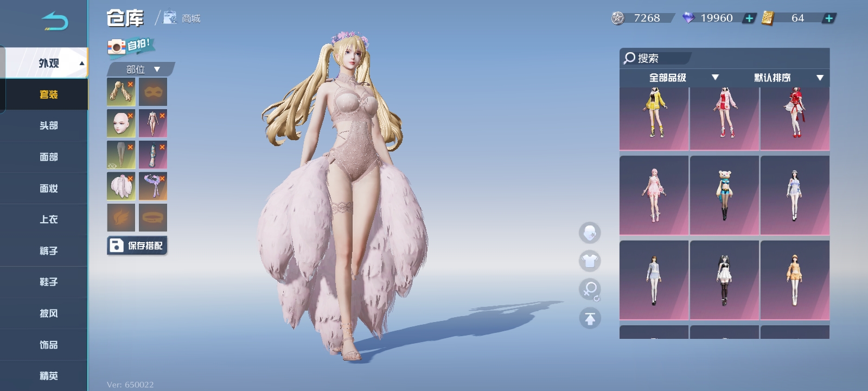
Task: Select the empty wings slot
Action: (x=121, y=218)
